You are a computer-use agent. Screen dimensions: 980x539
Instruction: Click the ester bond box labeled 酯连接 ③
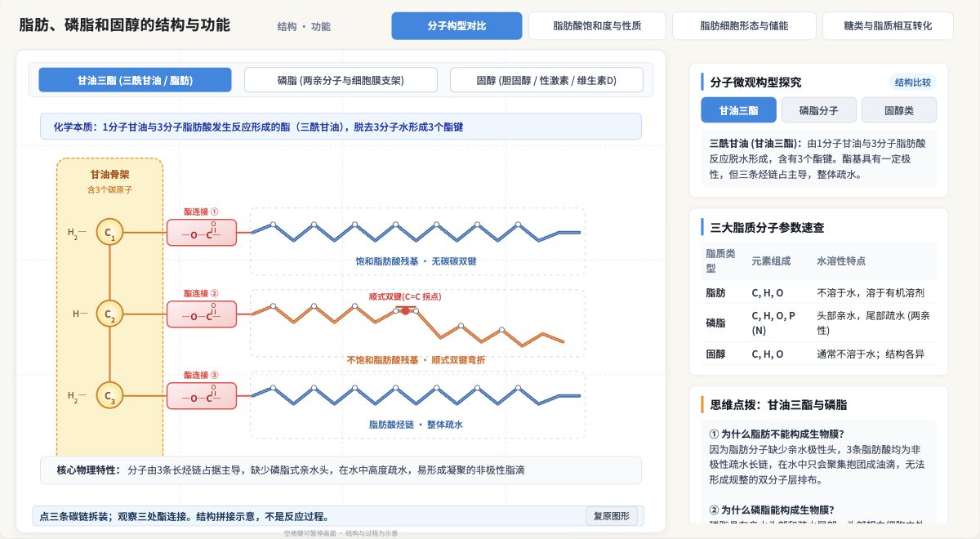202,396
